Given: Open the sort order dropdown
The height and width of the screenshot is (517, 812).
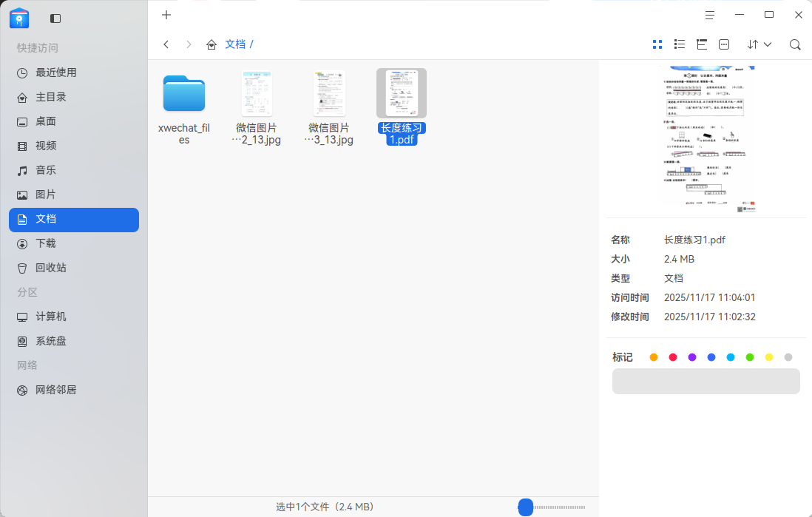Looking at the screenshot, I should coord(759,44).
